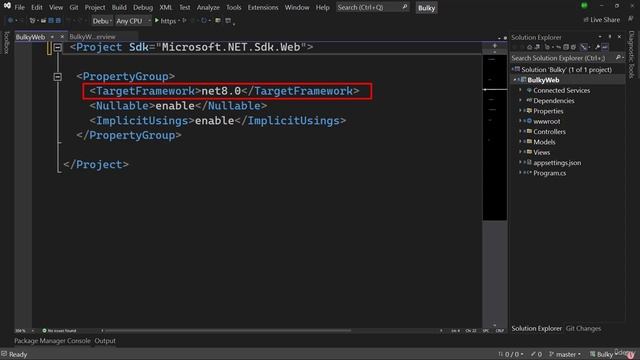The height and width of the screenshot is (360, 640).
Task: Expand Connected Services node
Action: pyautogui.click(x=520, y=90)
